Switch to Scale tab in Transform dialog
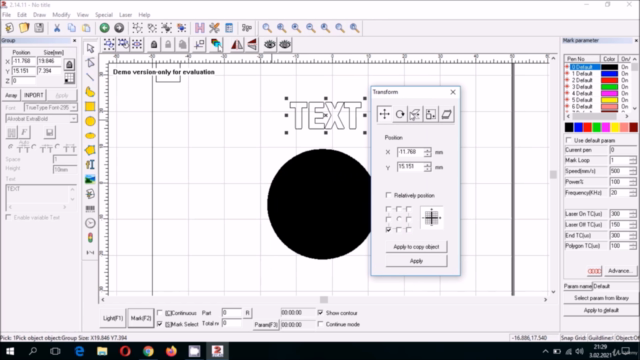The height and width of the screenshot is (360, 640). point(430,114)
